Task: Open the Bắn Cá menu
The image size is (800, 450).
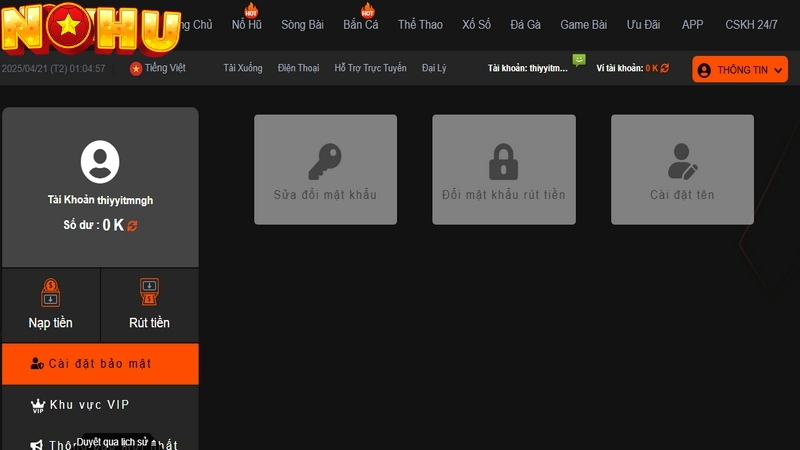Action: [x=360, y=24]
